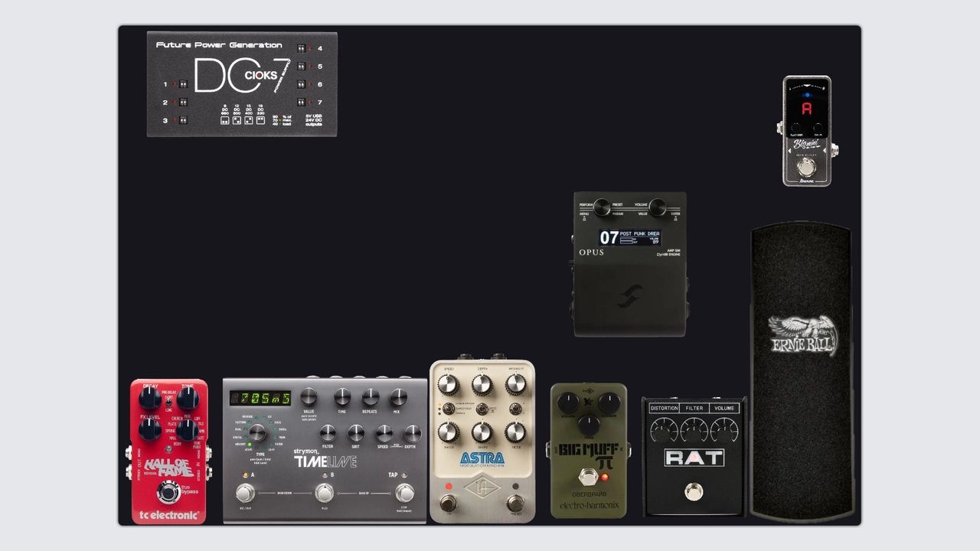Screen dimensions: 980x551
Task: Turn the TimeLine Repeats knob
Action: [370, 396]
